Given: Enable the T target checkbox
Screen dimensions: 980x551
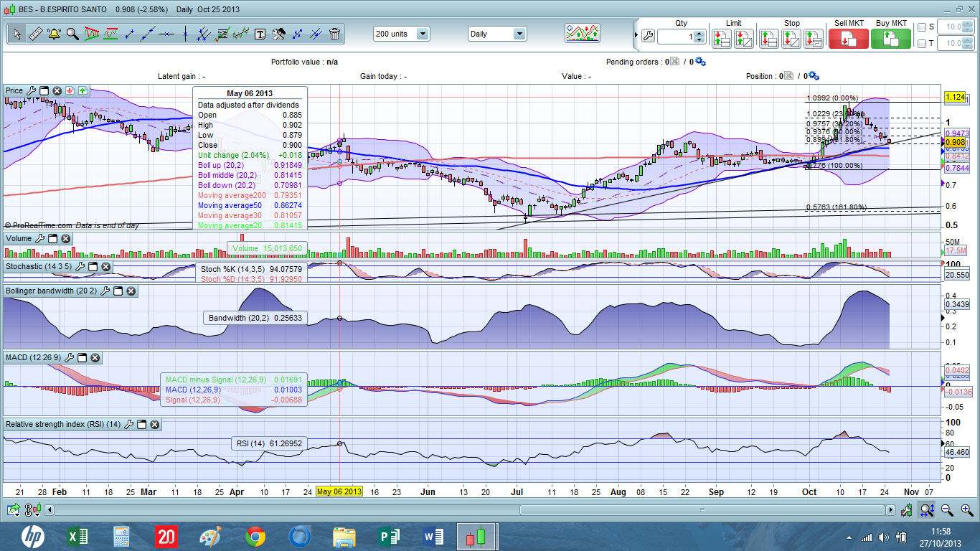Looking at the screenshot, I should tap(922, 44).
